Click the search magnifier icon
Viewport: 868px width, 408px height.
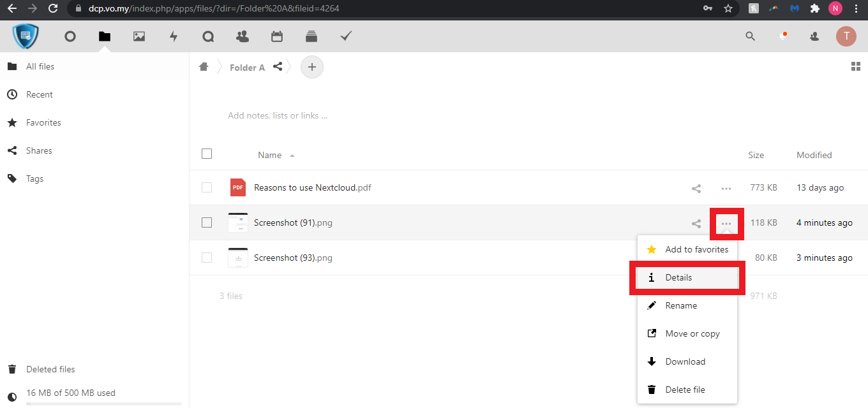click(x=751, y=37)
